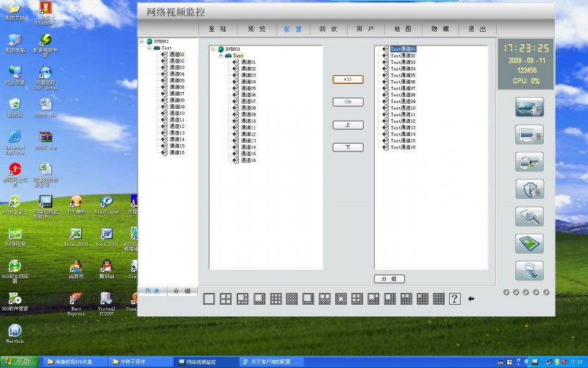The image size is (588, 368).
Task: Click the question mark layout icon
Action: [x=454, y=299]
